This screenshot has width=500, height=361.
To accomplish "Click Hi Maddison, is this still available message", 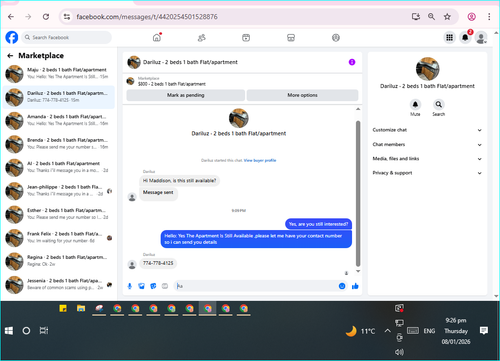I will point(179,181).
